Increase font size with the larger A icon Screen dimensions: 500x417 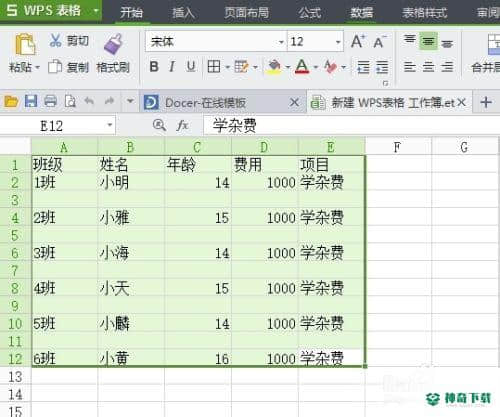358,42
